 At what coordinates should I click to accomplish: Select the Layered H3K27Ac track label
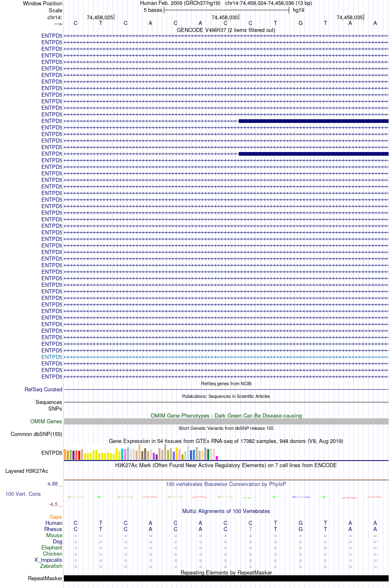point(27,471)
